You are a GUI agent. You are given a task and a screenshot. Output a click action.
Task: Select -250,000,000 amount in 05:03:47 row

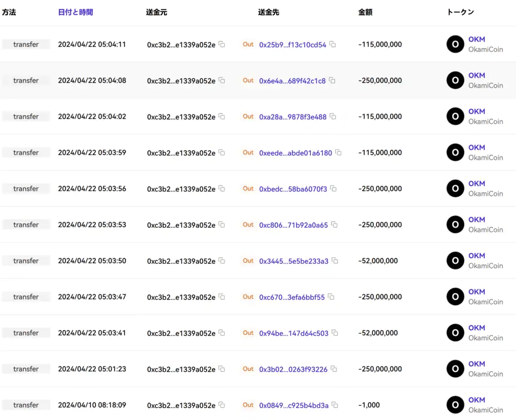pos(380,296)
